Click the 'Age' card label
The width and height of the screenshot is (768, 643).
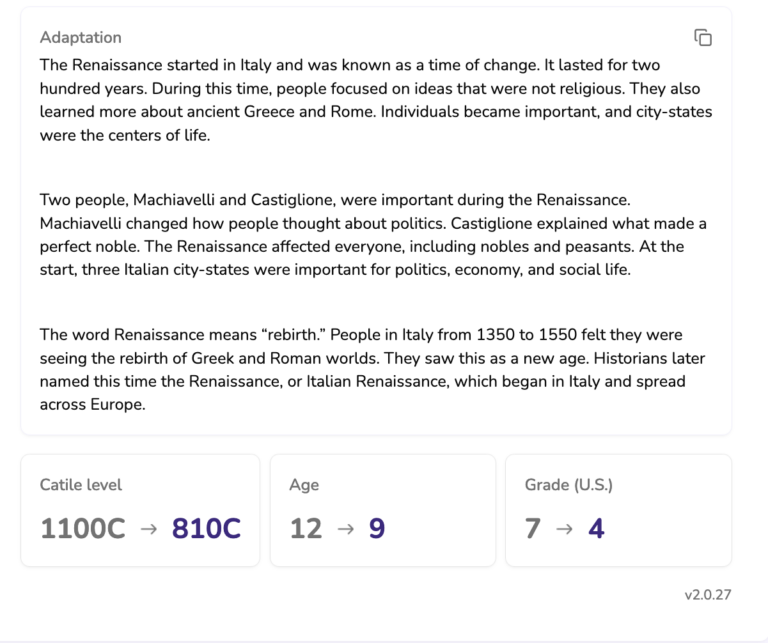click(304, 485)
